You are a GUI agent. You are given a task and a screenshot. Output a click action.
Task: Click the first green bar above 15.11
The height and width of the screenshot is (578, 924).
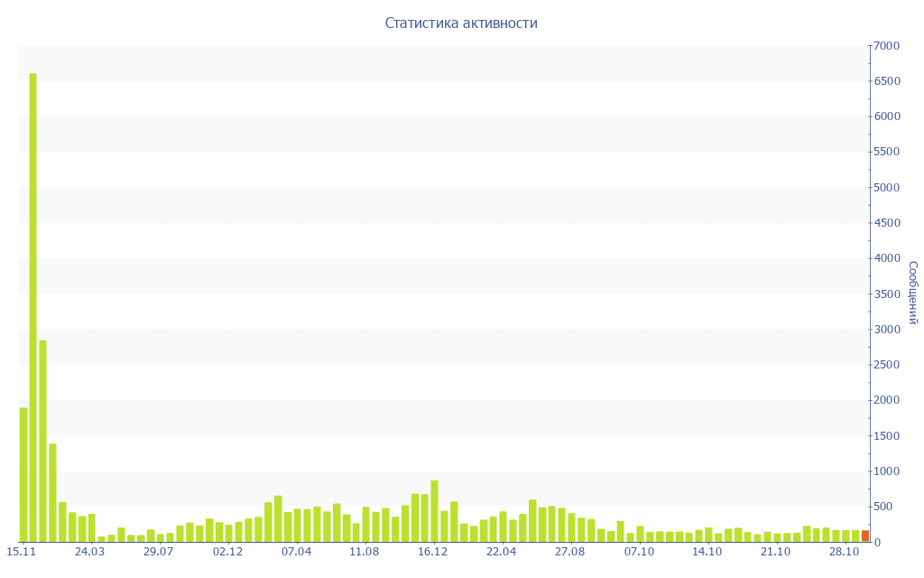click(x=23, y=474)
